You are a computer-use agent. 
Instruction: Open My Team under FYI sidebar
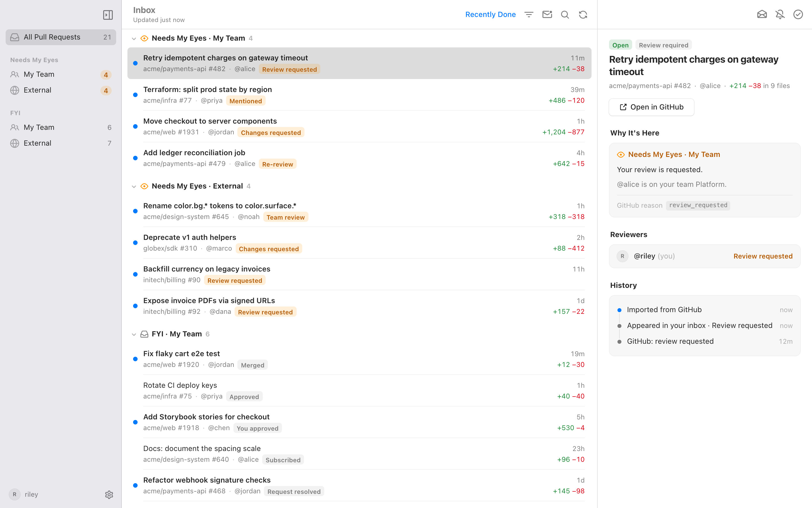61,127
